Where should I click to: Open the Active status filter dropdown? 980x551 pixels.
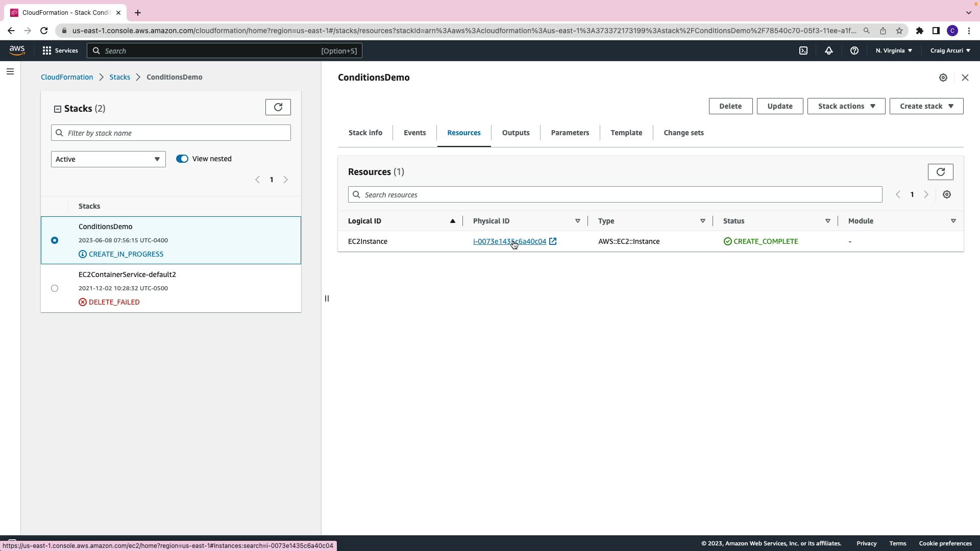108,159
